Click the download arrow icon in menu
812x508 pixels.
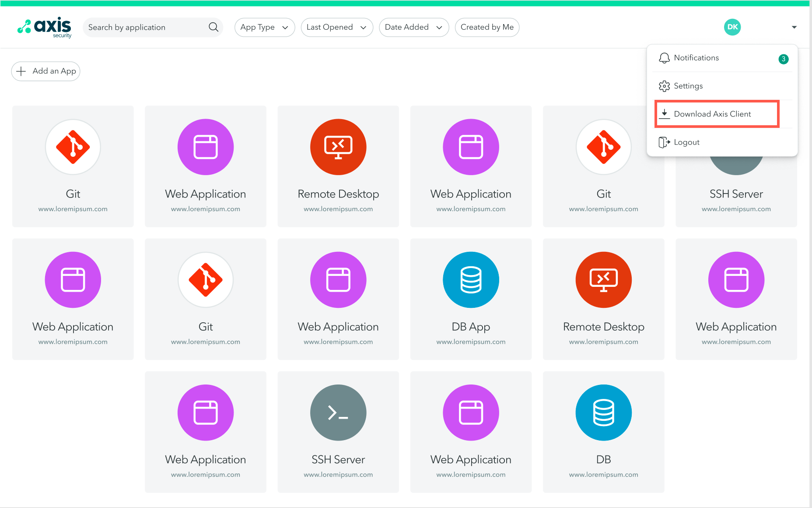point(664,114)
